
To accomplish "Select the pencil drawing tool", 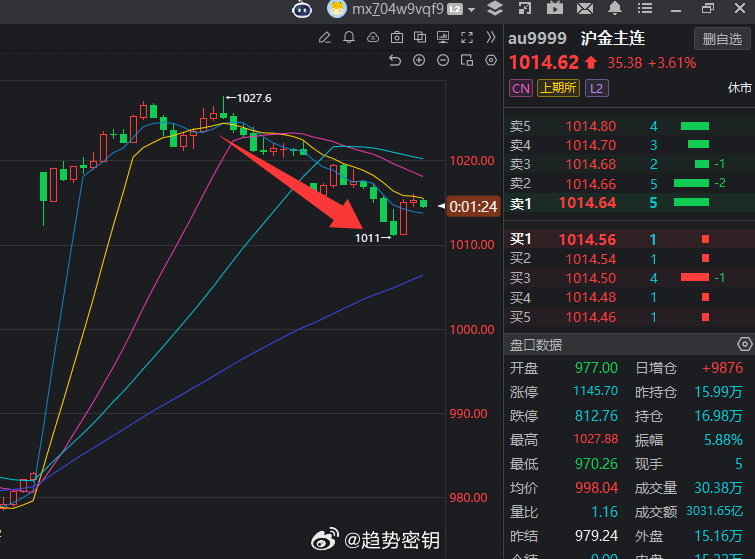I will point(325,38).
